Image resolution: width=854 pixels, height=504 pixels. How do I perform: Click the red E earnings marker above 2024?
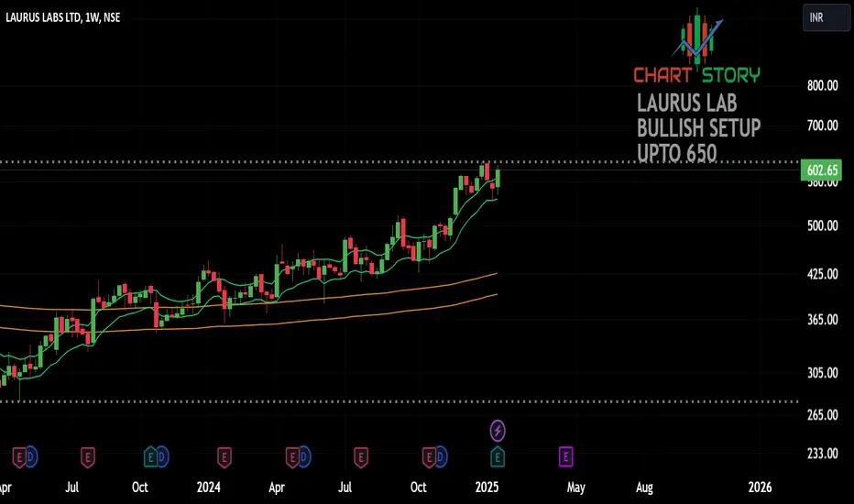(224, 457)
